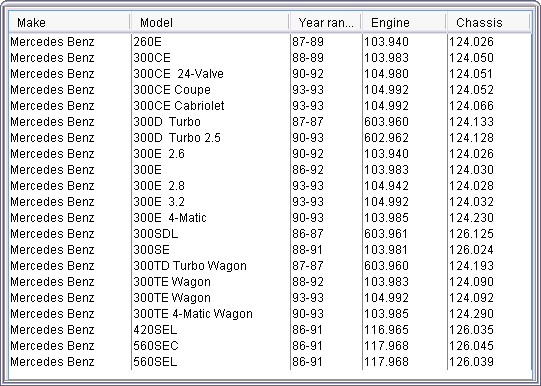
Task: Click engine value 603.961
Action: coord(386,234)
